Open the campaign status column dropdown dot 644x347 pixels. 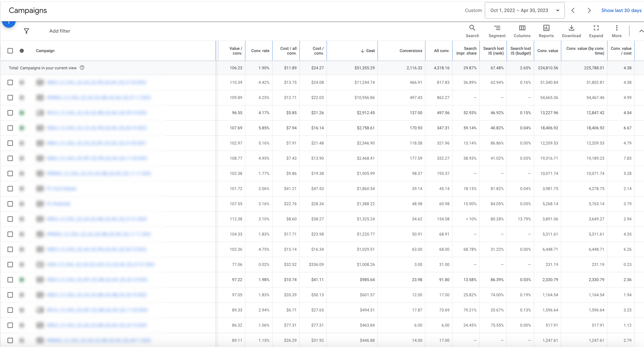tap(22, 51)
